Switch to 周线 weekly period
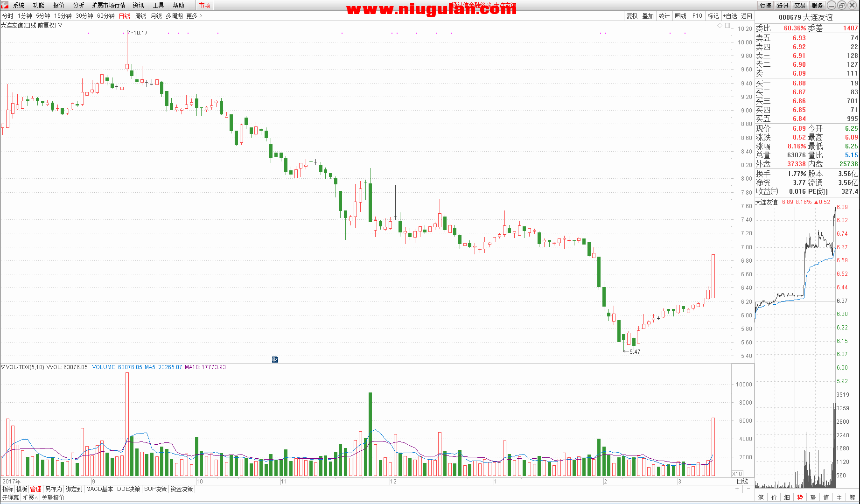The width and height of the screenshot is (860, 504). coord(140,16)
